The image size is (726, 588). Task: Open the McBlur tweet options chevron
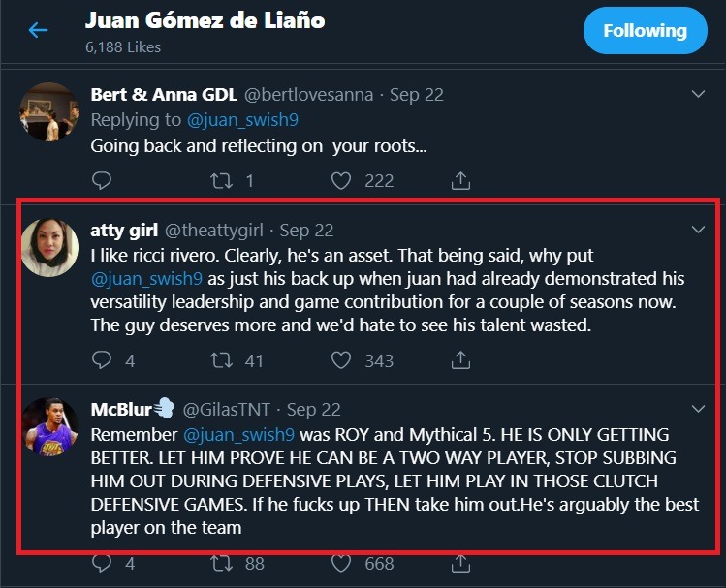[698, 410]
